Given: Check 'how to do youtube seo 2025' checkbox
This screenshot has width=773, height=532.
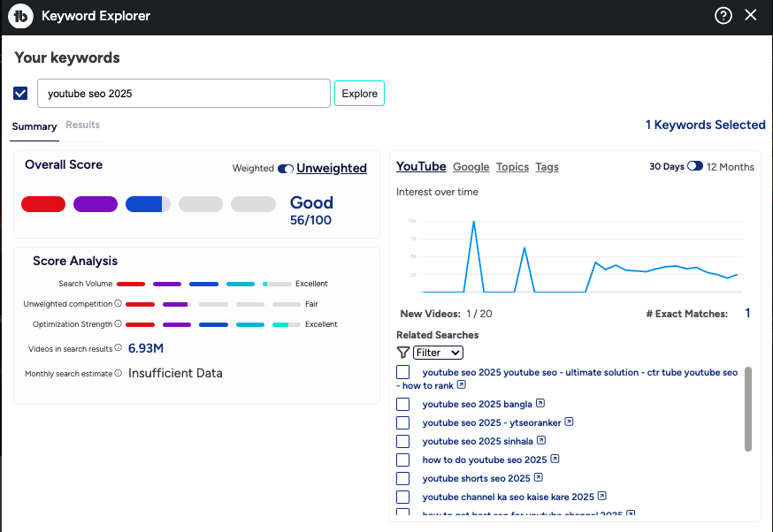Looking at the screenshot, I should (x=402, y=460).
